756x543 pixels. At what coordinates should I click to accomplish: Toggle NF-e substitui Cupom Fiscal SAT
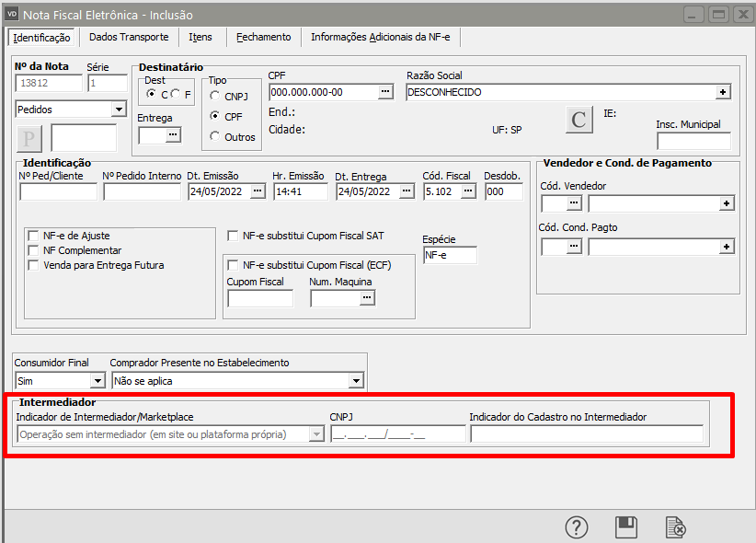coord(234,236)
